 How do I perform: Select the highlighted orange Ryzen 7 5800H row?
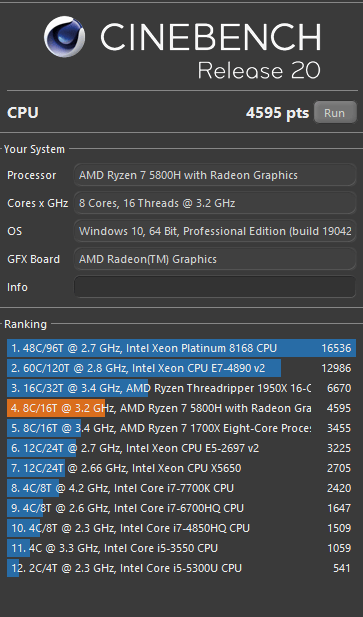click(x=181, y=408)
